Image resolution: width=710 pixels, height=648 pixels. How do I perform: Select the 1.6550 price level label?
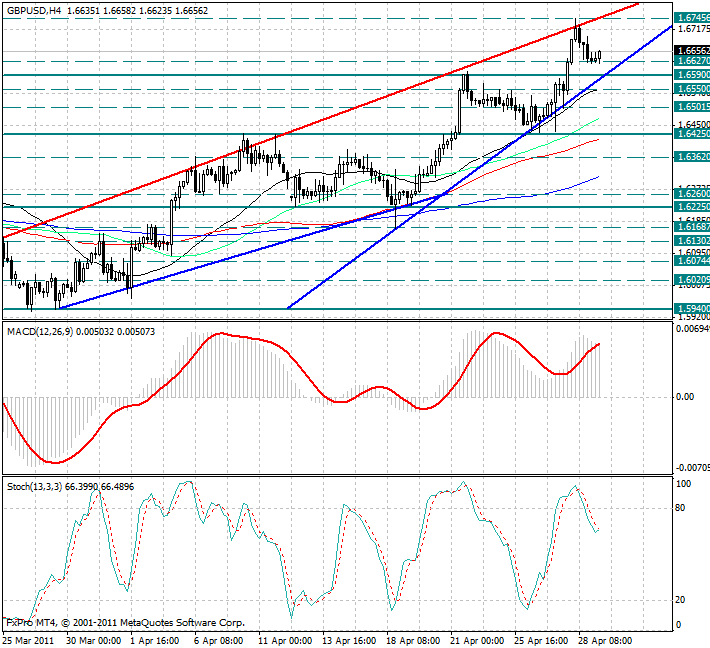692,89
